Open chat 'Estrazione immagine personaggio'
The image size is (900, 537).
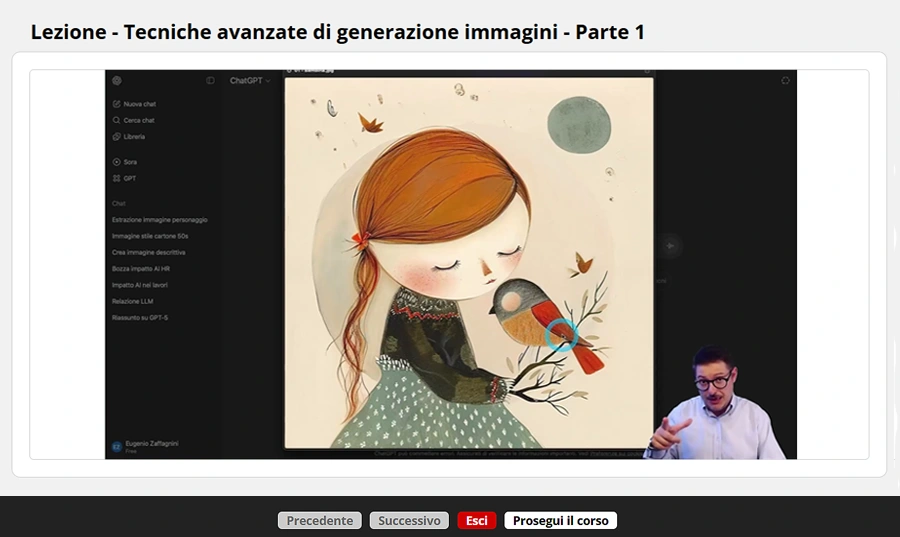click(x=160, y=220)
